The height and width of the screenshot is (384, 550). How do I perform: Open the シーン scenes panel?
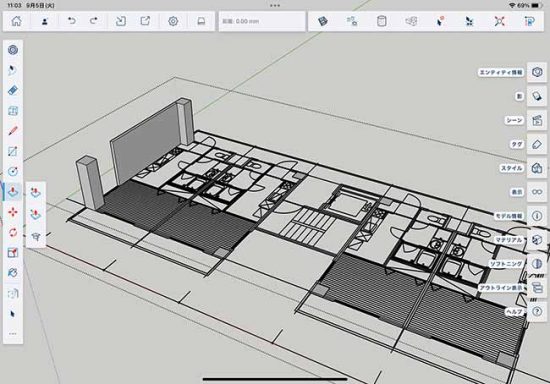click(537, 120)
